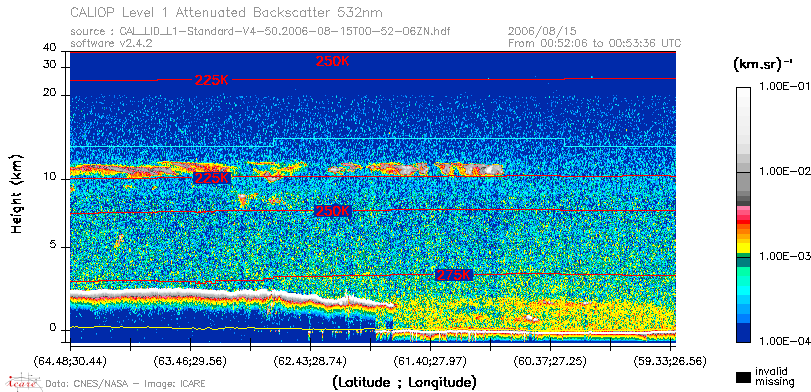This screenshot has height=392, width=811.
Task: Click the '(62.43;28.74)' axis tick label
Action: (x=310, y=360)
